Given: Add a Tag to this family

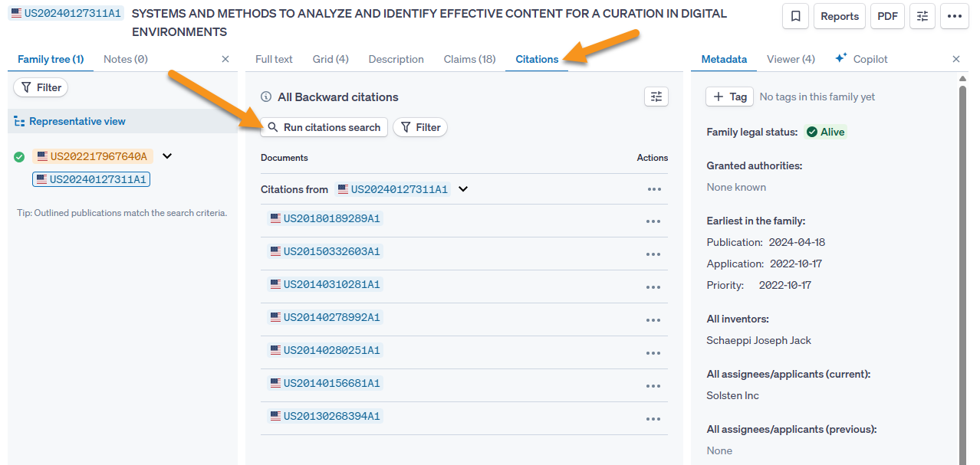Looking at the screenshot, I should pyautogui.click(x=729, y=97).
